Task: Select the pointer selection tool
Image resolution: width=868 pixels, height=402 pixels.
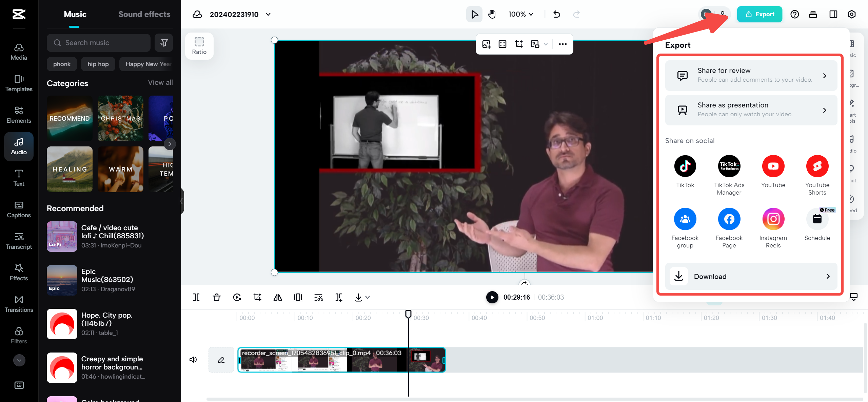Action: 474,14
